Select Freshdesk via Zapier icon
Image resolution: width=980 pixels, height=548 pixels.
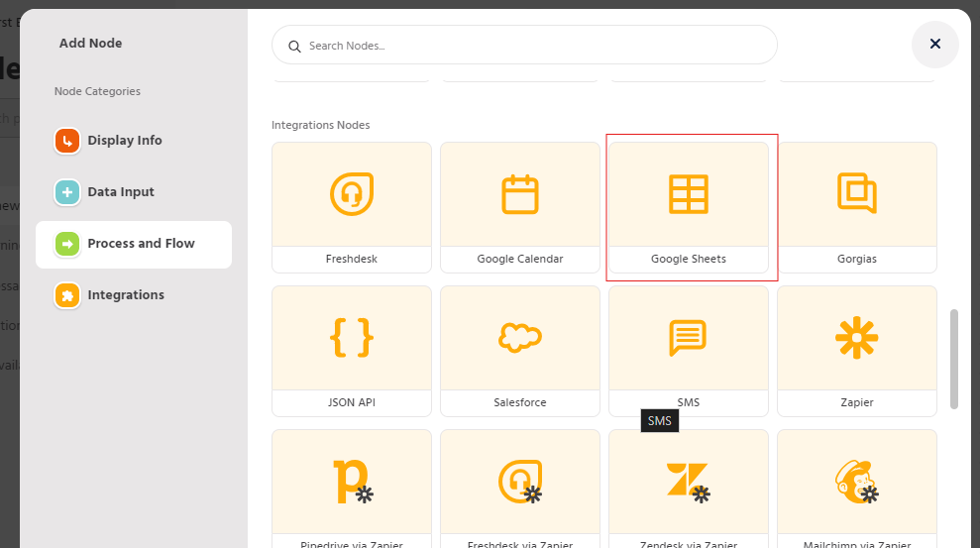[x=519, y=482]
